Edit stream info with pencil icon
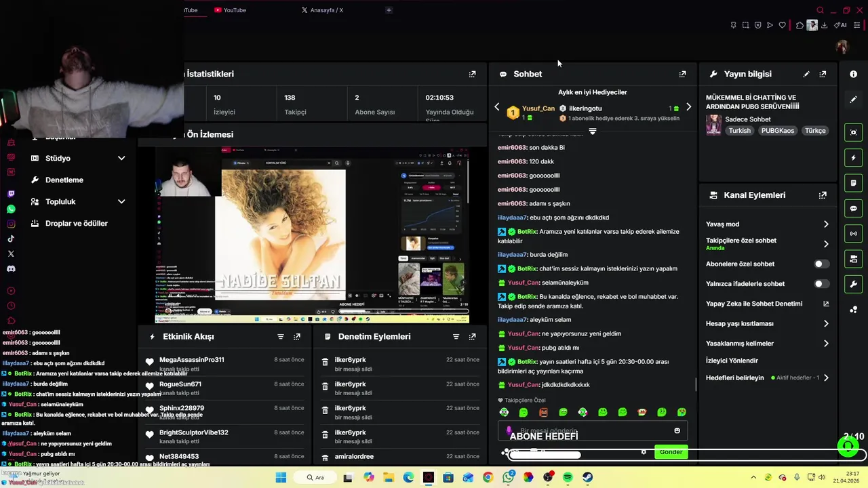The image size is (868, 488). [806, 74]
